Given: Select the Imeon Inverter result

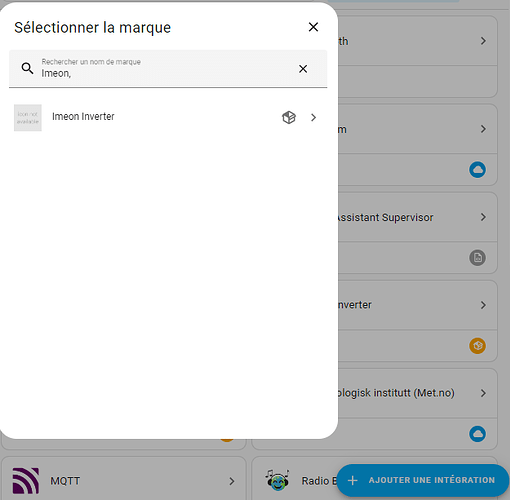Looking at the screenshot, I should click(168, 117).
